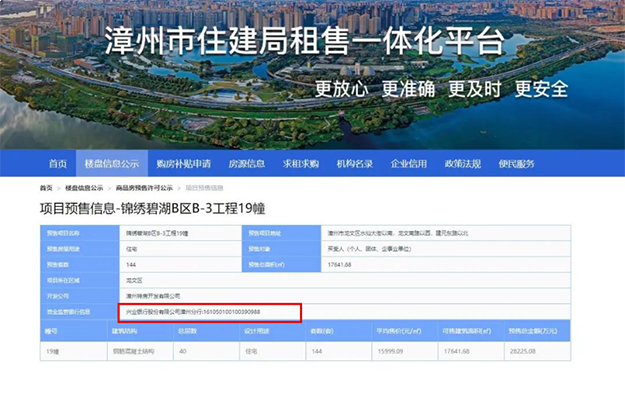Click the 商品房预售许可公示 breadcrumb link
Viewport: 625px width, 393px height.
click(x=144, y=188)
